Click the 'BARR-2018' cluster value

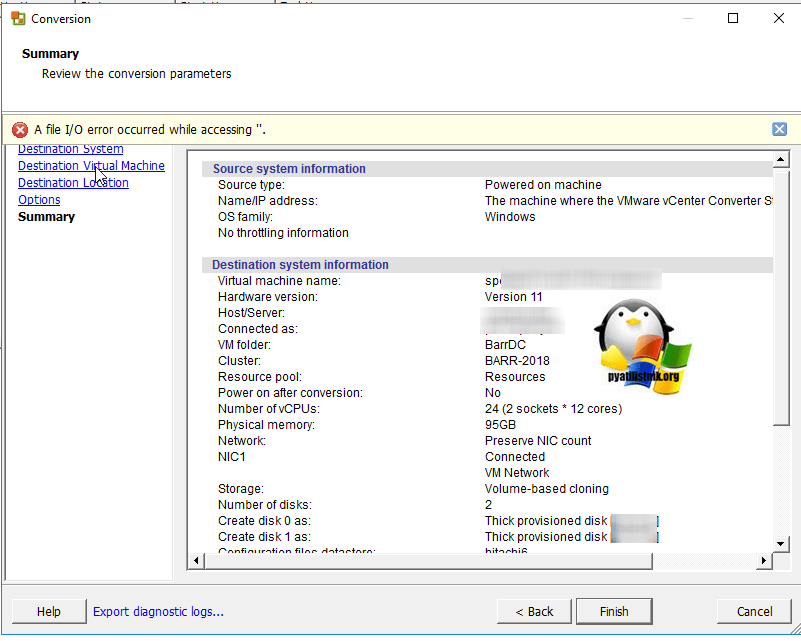517,361
